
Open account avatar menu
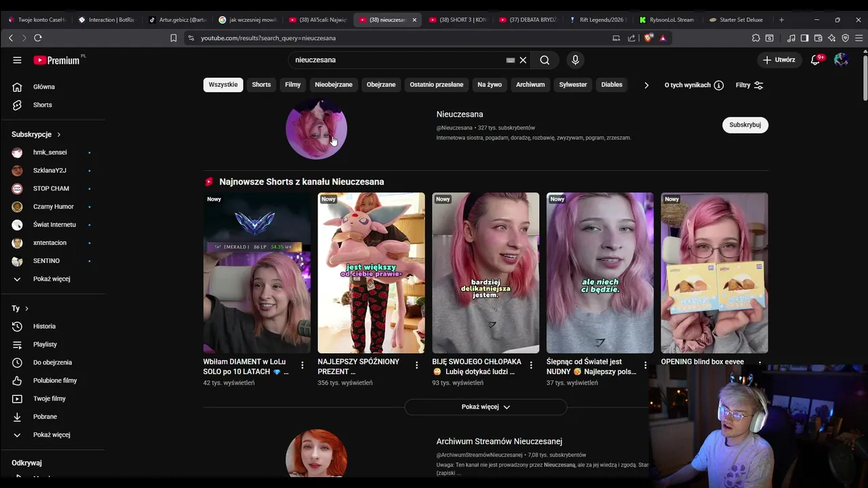point(841,60)
